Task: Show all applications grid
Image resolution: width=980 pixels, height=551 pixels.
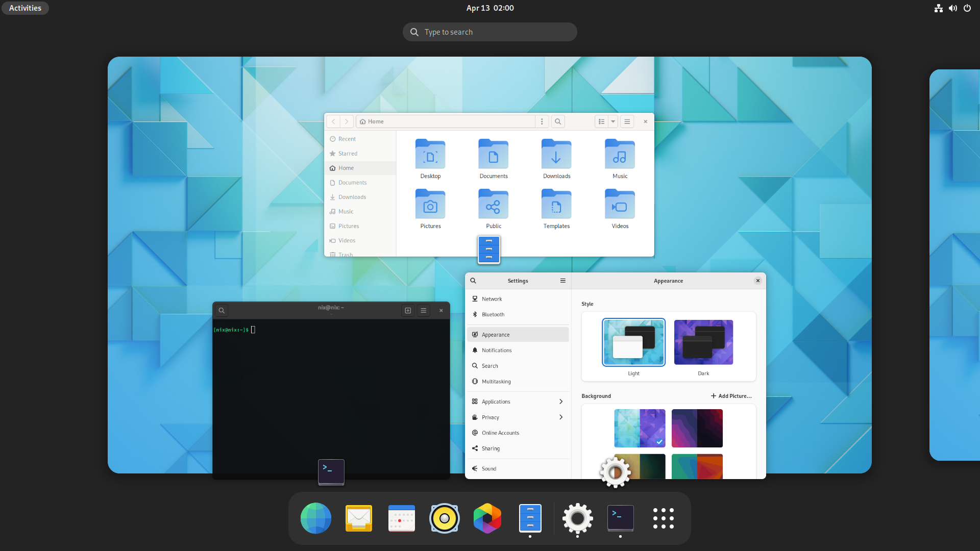Action: click(x=663, y=518)
